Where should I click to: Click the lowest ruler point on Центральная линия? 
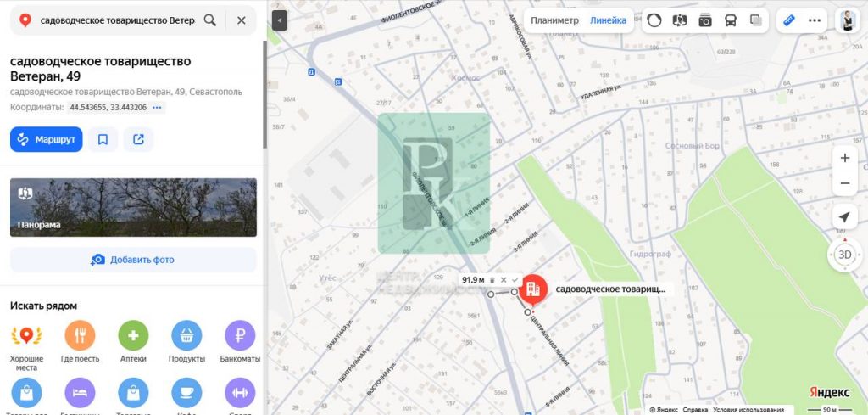pos(527,312)
